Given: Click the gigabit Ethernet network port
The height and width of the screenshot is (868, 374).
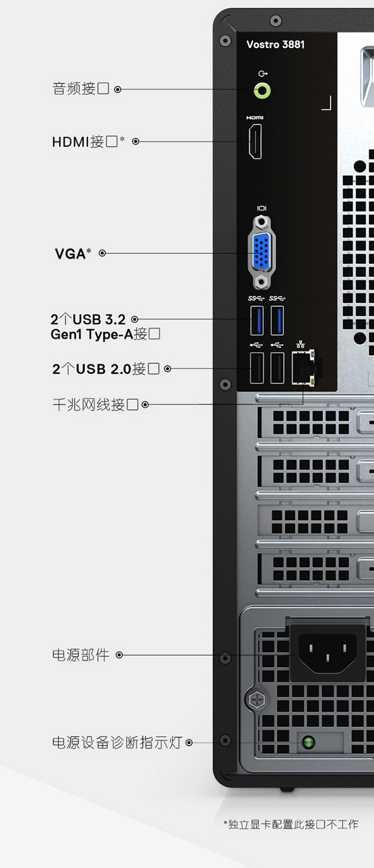Looking at the screenshot, I should 303,368.
